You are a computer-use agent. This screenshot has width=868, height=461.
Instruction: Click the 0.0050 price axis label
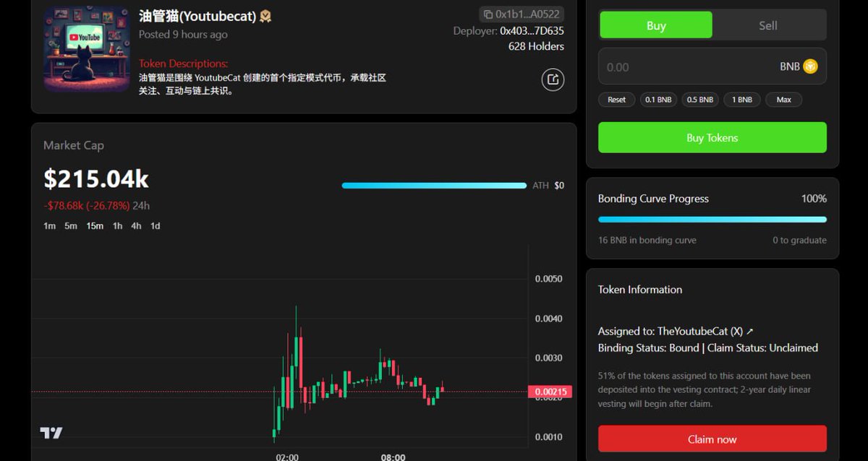pyautogui.click(x=548, y=279)
